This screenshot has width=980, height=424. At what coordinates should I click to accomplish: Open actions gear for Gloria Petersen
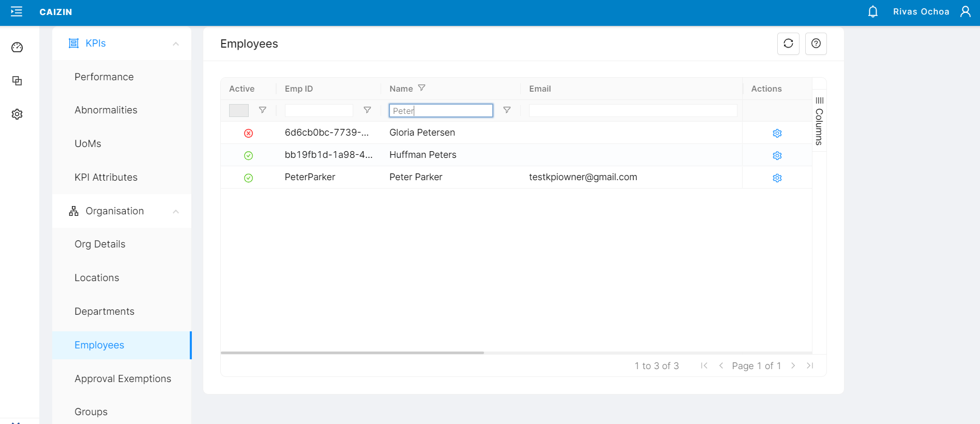[x=777, y=134]
